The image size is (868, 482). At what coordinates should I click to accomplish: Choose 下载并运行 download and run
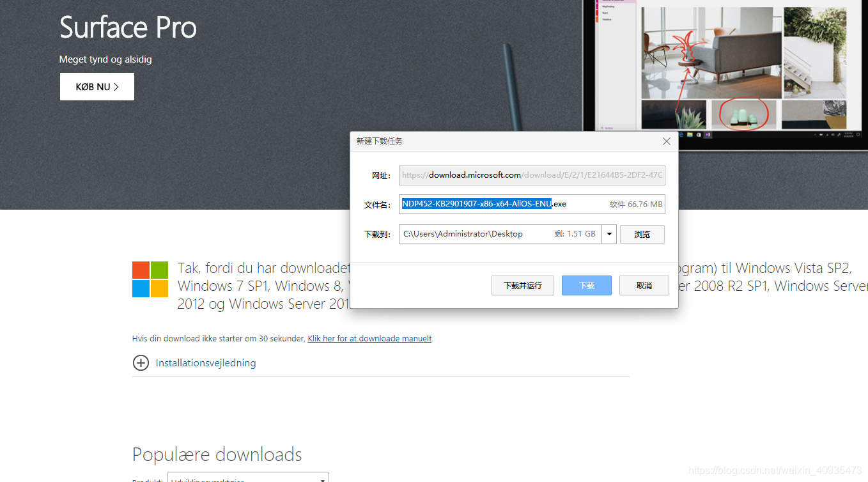pyautogui.click(x=523, y=286)
